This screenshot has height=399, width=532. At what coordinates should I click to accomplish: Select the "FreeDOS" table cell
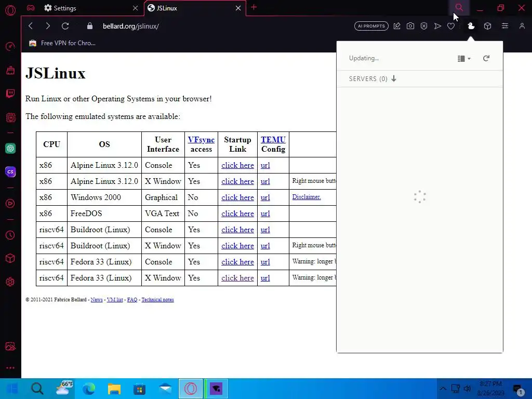[x=104, y=214]
